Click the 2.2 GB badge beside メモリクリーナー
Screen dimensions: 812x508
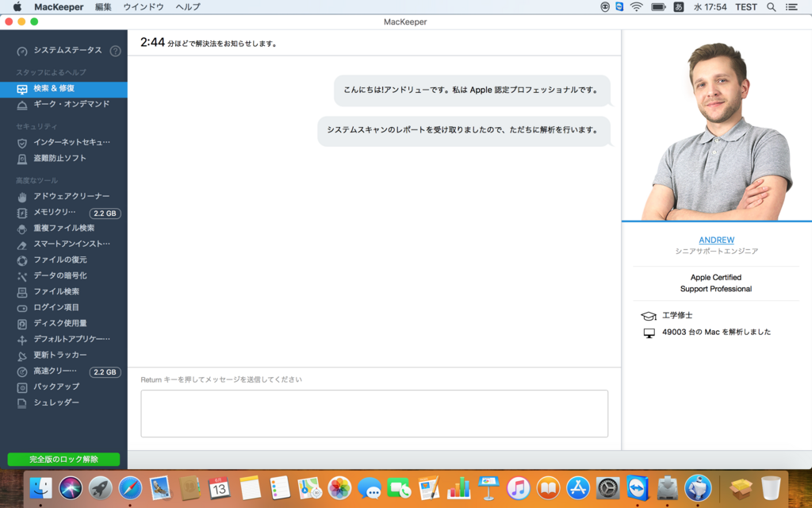click(105, 214)
